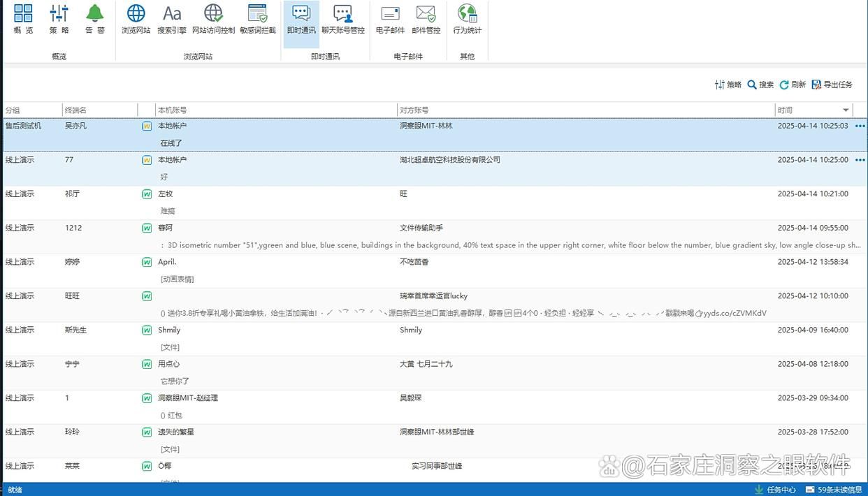
Task: Click the toolbar 策略 button
Action: pos(728,85)
